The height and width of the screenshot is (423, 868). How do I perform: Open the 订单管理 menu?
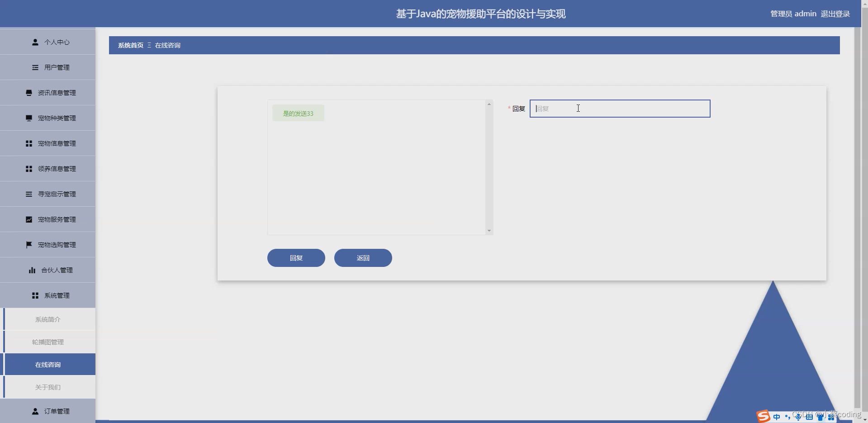pyautogui.click(x=47, y=411)
